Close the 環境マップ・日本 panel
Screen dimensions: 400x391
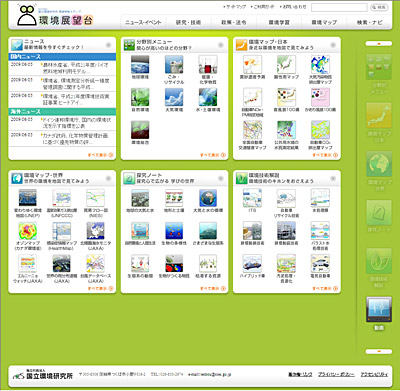tap(333, 45)
